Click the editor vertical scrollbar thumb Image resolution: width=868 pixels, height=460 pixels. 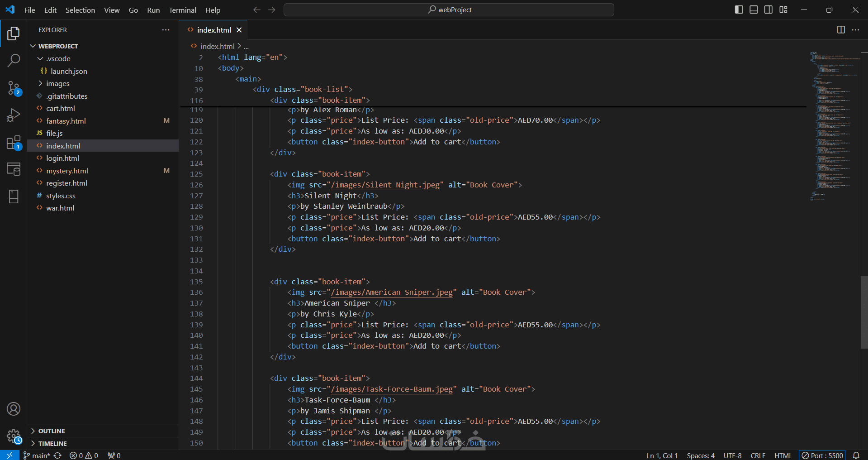pyautogui.click(x=864, y=311)
